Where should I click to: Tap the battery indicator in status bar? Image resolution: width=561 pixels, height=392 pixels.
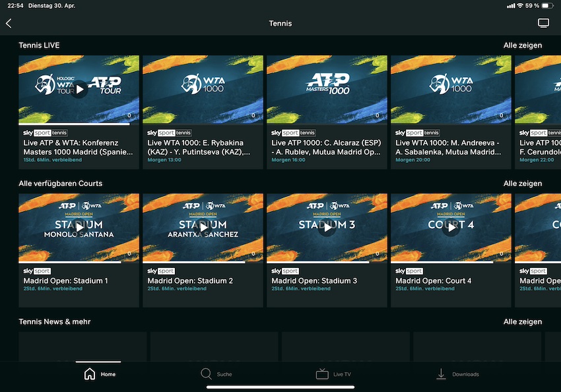point(547,6)
